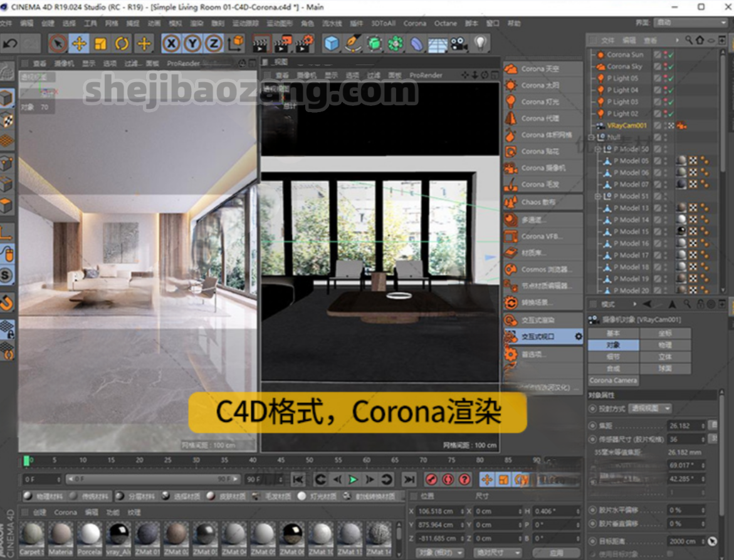Screen dimensions: 734x560
Task: Click the blue capsule deformer icon
Action: click(x=416, y=43)
